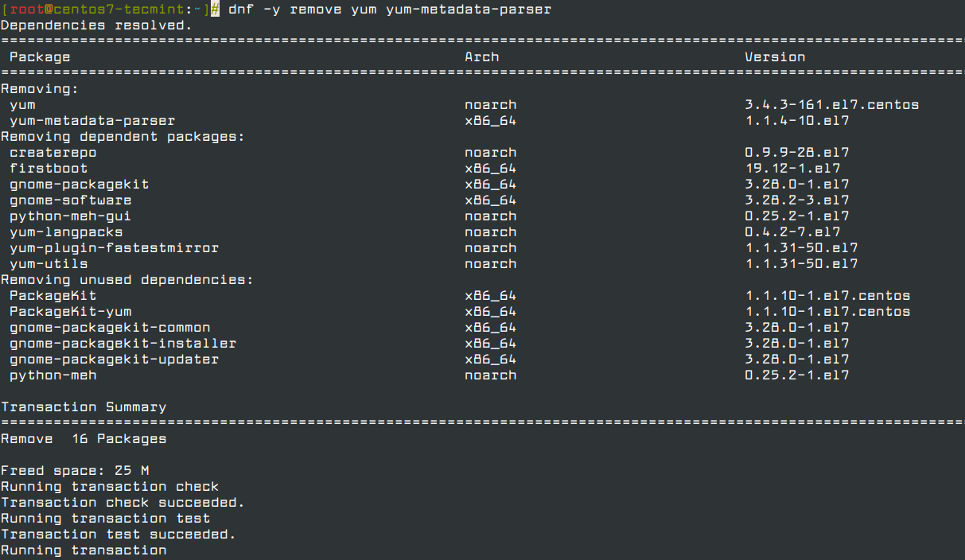Click package name 'yum-metadata-parser' in table
Screen dimensions: 965x560
coord(92,121)
